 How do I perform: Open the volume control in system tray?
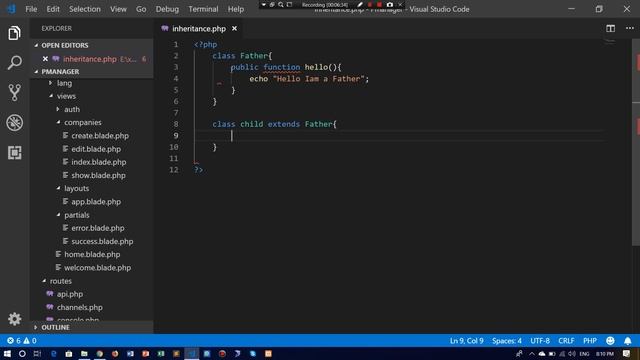(x=572, y=353)
